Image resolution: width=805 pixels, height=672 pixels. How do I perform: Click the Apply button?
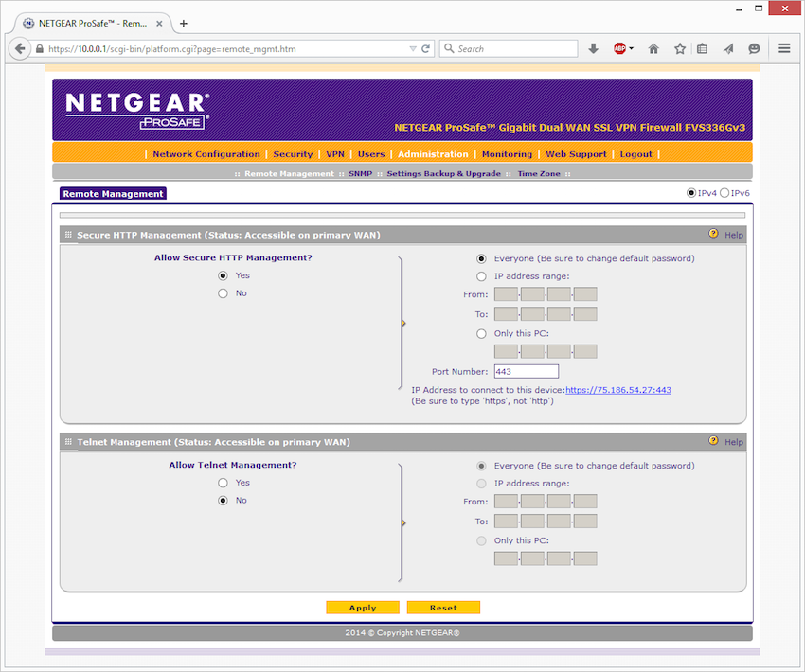tap(363, 608)
